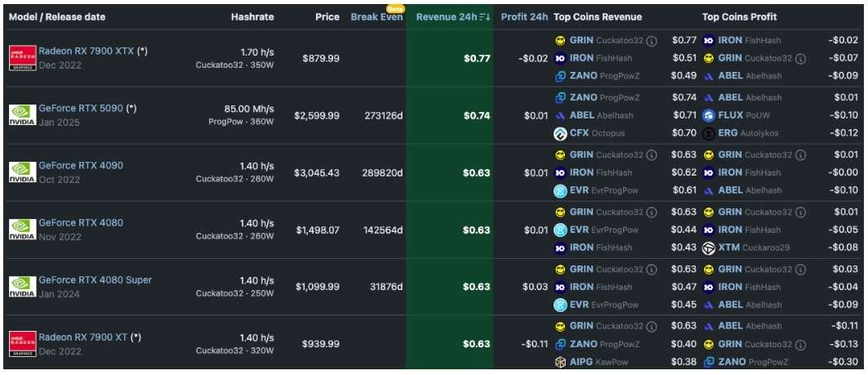Image resolution: width=868 pixels, height=375 pixels.
Task: Click the Price column header
Action: click(327, 17)
